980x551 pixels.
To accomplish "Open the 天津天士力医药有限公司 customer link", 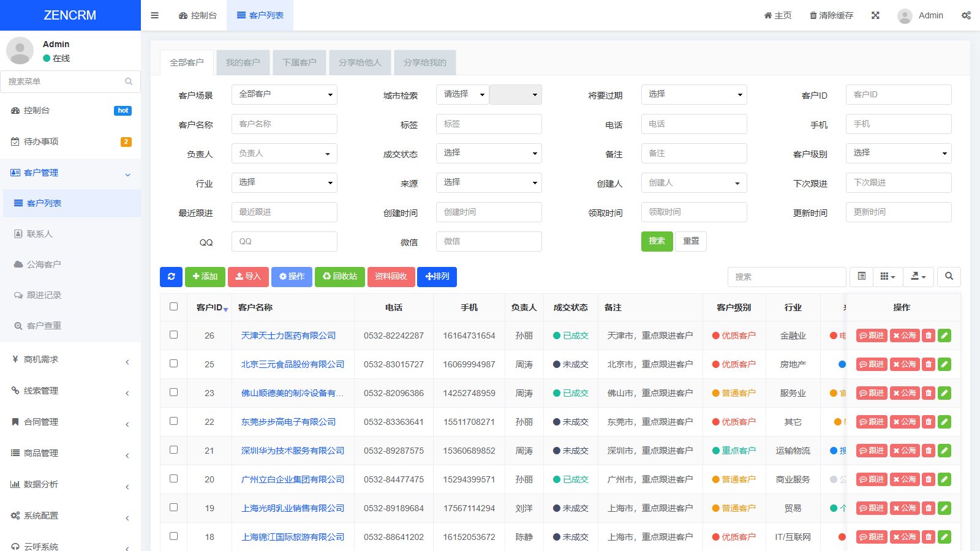I will (288, 335).
